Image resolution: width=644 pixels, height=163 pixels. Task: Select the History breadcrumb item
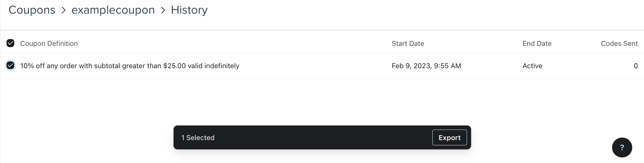[189, 10]
